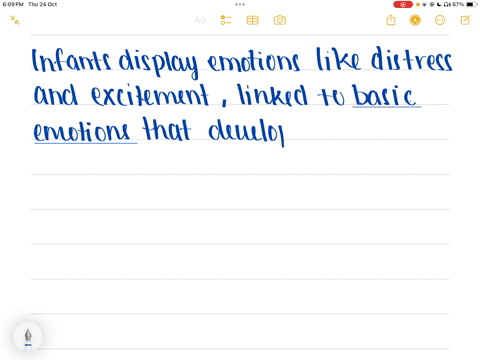Viewport: 480px width, 360px height.
Task: Tap the handwritten word 'distress'
Action: coord(412,59)
